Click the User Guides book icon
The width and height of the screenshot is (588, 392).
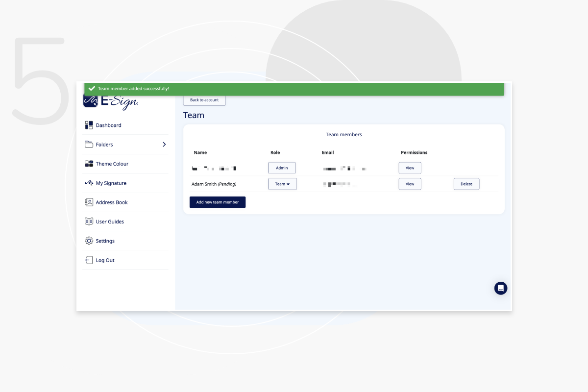pos(89,221)
